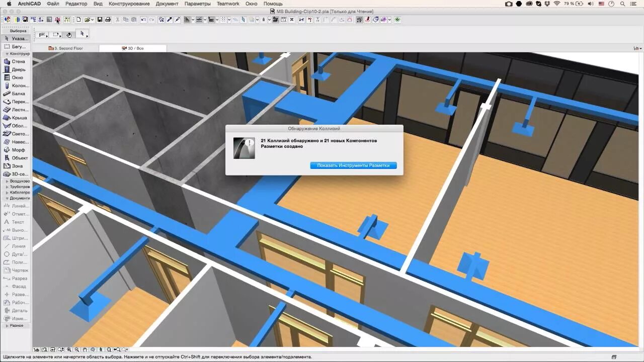Image resolution: width=644 pixels, height=362 pixels.
Task: Click the pan hand icon at bottom bar
Action: pos(85,349)
